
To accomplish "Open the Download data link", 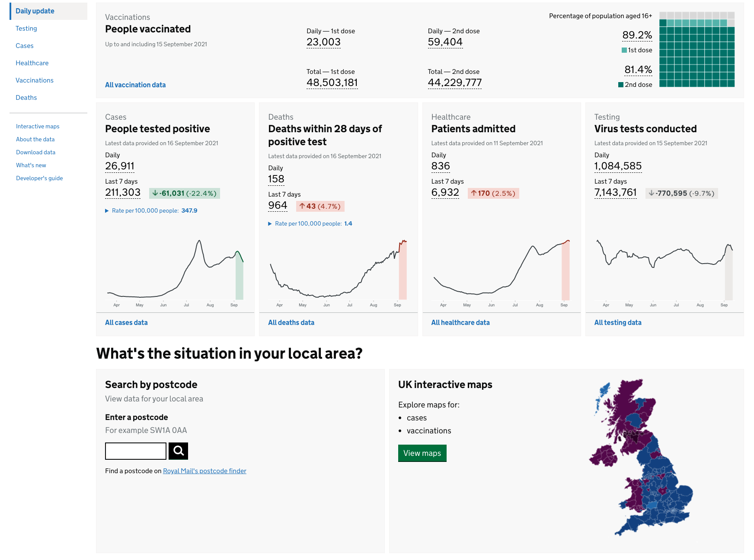I will pos(35,153).
